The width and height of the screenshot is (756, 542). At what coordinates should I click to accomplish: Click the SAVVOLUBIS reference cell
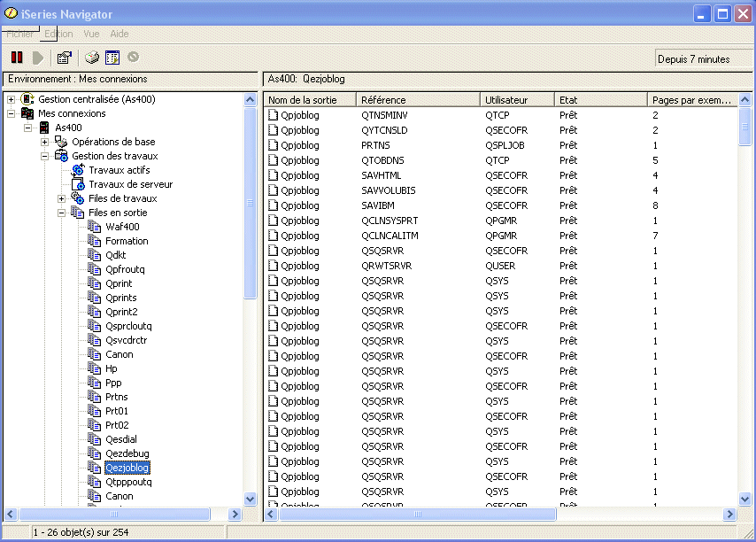388,190
